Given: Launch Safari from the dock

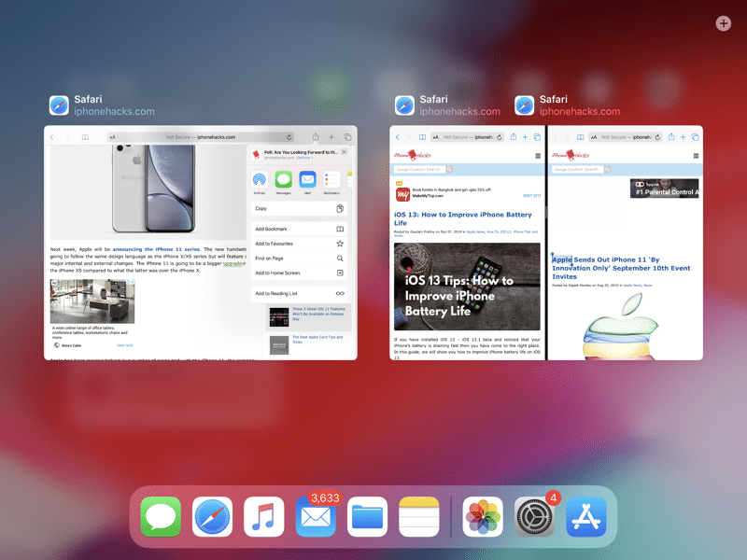Looking at the screenshot, I should (x=212, y=516).
